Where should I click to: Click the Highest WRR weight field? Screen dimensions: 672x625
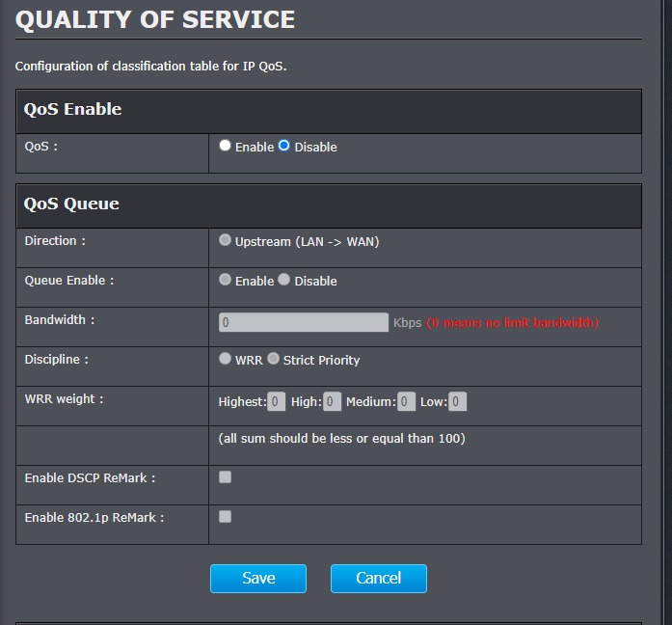click(277, 401)
